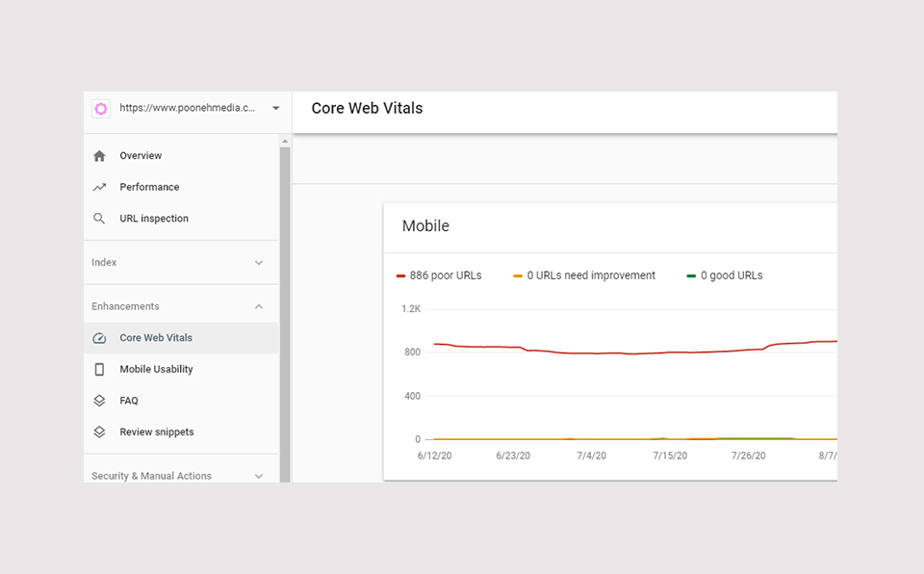Screen dimensions: 924x574
Task: Click the 6/23/20 date axis label
Action: 513,456
